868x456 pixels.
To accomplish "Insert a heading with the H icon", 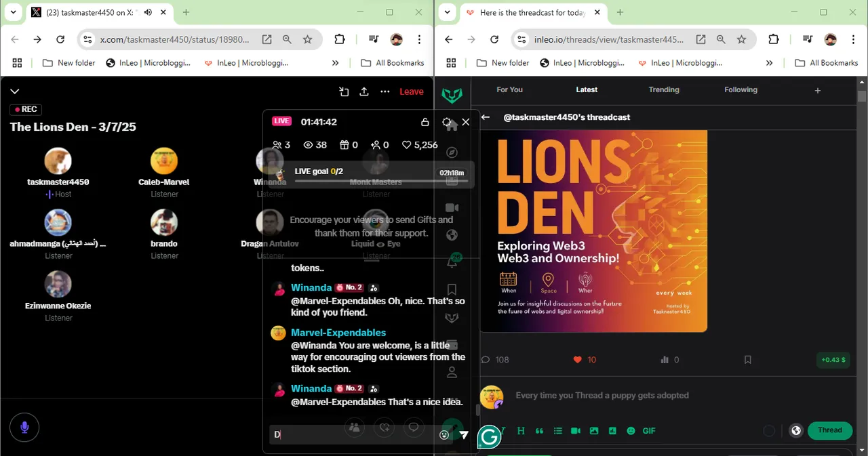I will [521, 431].
